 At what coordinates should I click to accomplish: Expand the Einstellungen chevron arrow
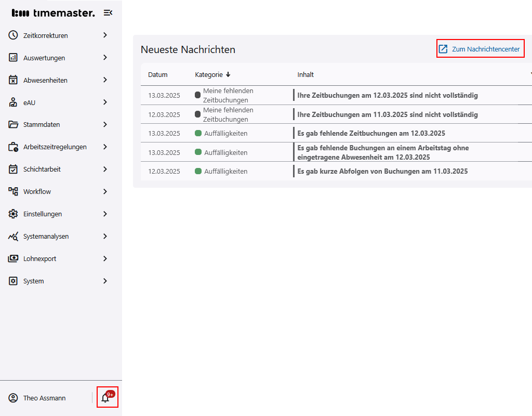coord(105,214)
